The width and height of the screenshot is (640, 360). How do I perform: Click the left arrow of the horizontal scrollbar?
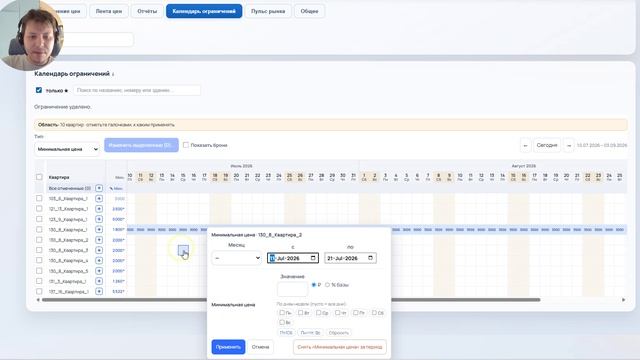click(38, 300)
